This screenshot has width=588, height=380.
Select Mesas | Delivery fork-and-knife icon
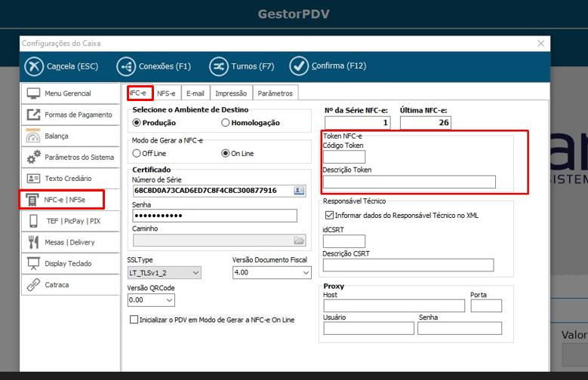(33, 242)
